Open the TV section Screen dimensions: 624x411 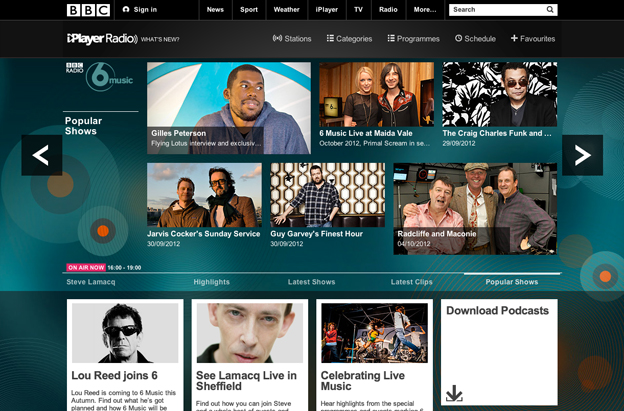click(x=359, y=10)
